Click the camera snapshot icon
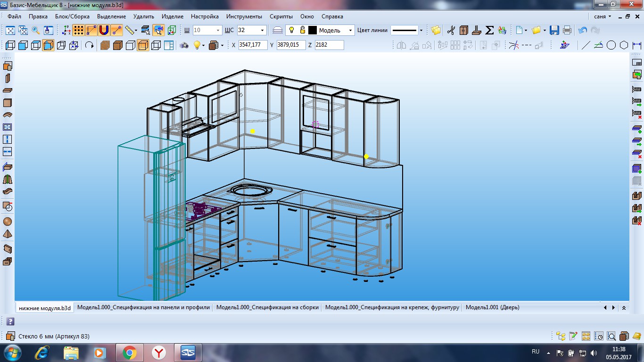Image resolution: width=644 pixels, height=362 pixels. pos(184,45)
